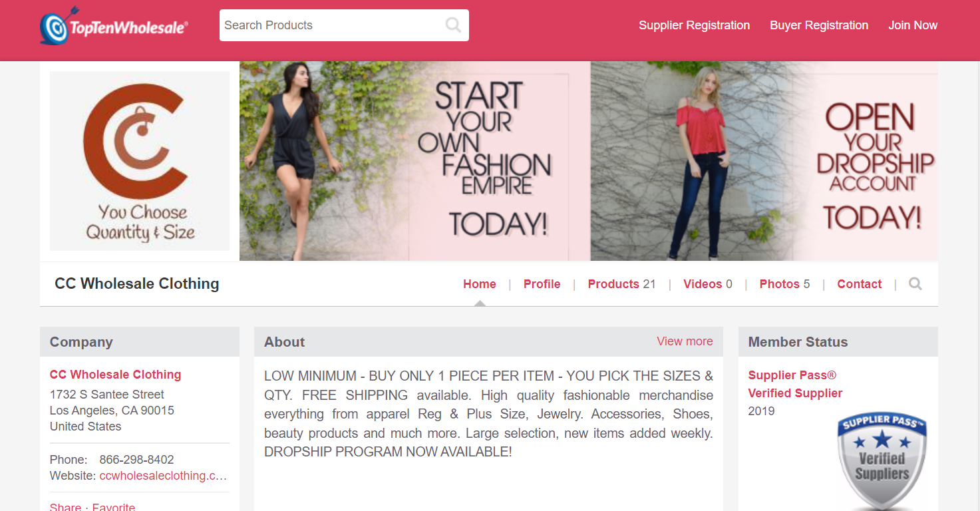Open the search icon in the supplier nav bar
This screenshot has height=511, width=980.
coord(915,284)
